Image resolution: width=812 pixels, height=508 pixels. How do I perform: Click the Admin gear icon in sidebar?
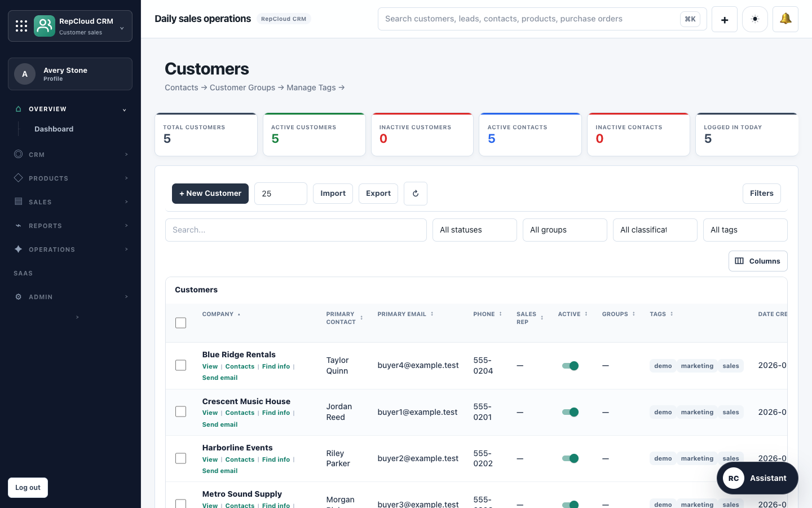19,296
